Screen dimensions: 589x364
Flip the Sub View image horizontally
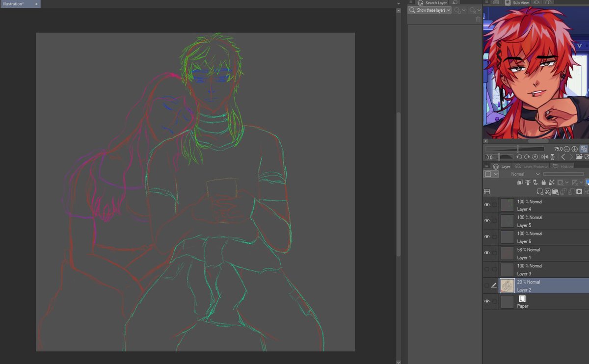coord(544,157)
